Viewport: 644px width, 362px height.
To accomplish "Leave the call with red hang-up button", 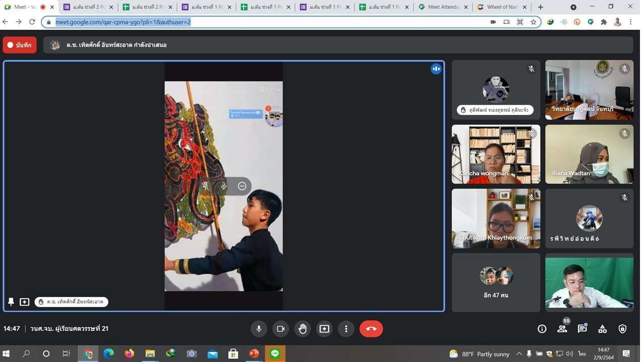I will (x=371, y=329).
